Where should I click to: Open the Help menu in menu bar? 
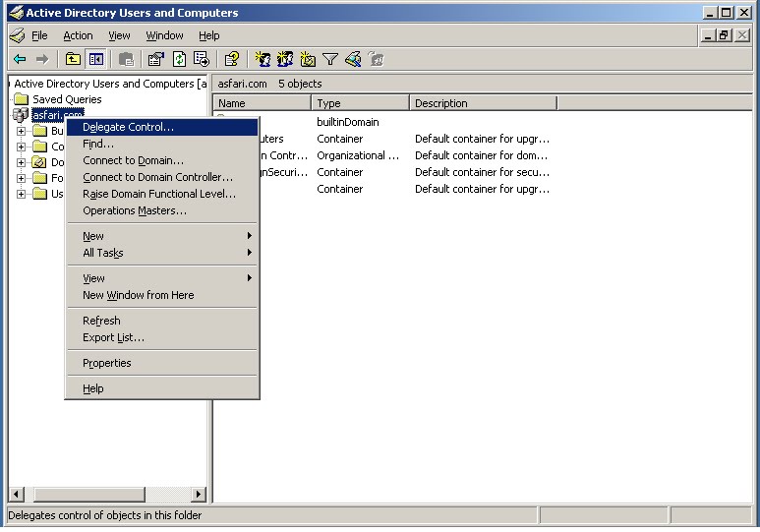coord(208,35)
